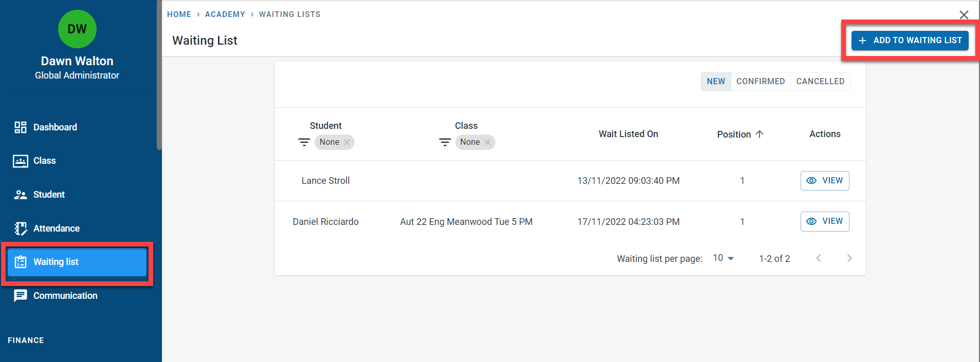Open the waiting list per page dropdown
Viewport: 980px width, 362px height.
(723, 258)
